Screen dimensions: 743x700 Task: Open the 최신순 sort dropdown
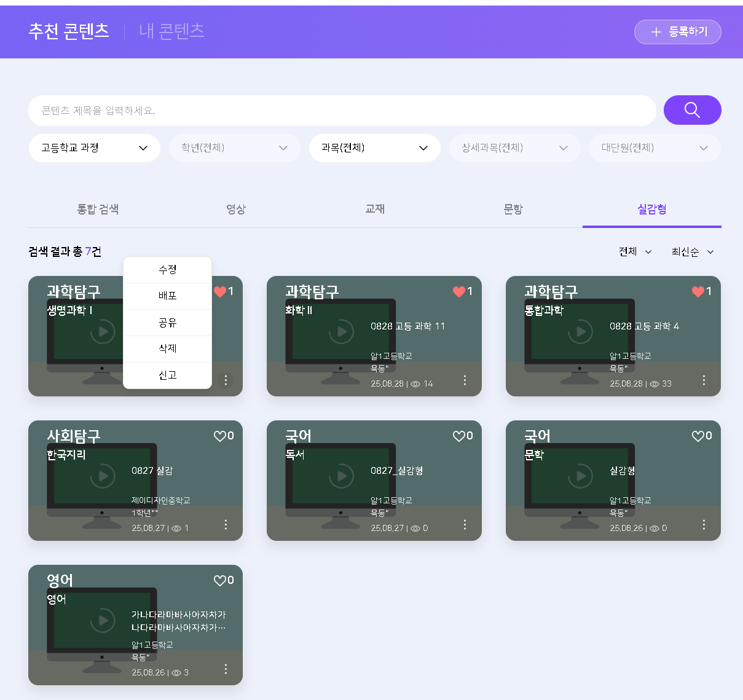click(692, 252)
